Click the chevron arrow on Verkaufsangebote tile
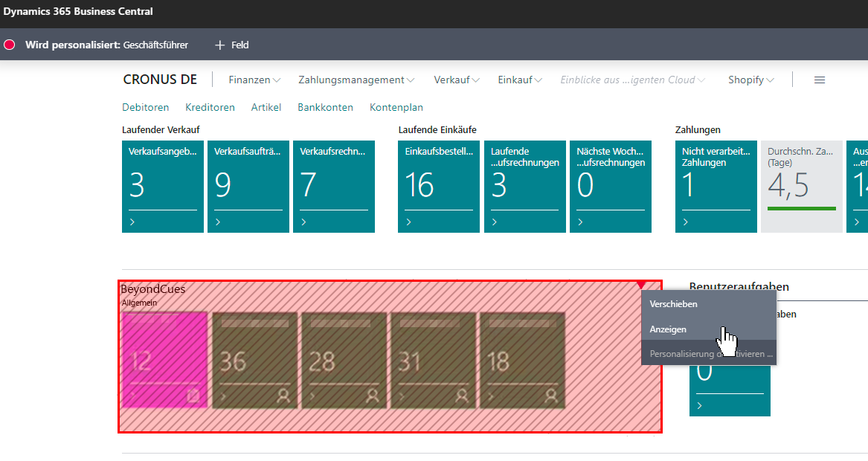Image resolution: width=868 pixels, height=461 pixels. [x=134, y=221]
